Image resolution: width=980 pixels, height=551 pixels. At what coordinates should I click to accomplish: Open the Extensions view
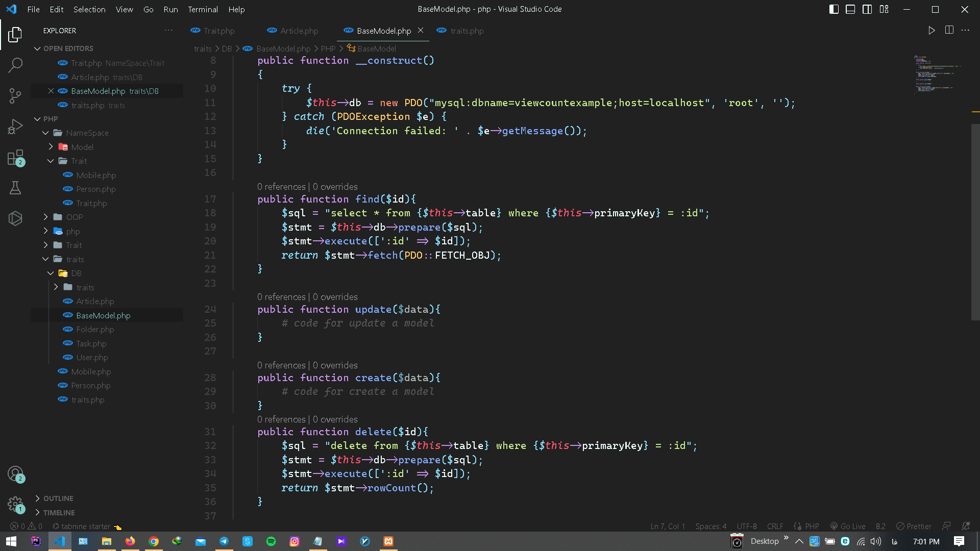(15, 157)
